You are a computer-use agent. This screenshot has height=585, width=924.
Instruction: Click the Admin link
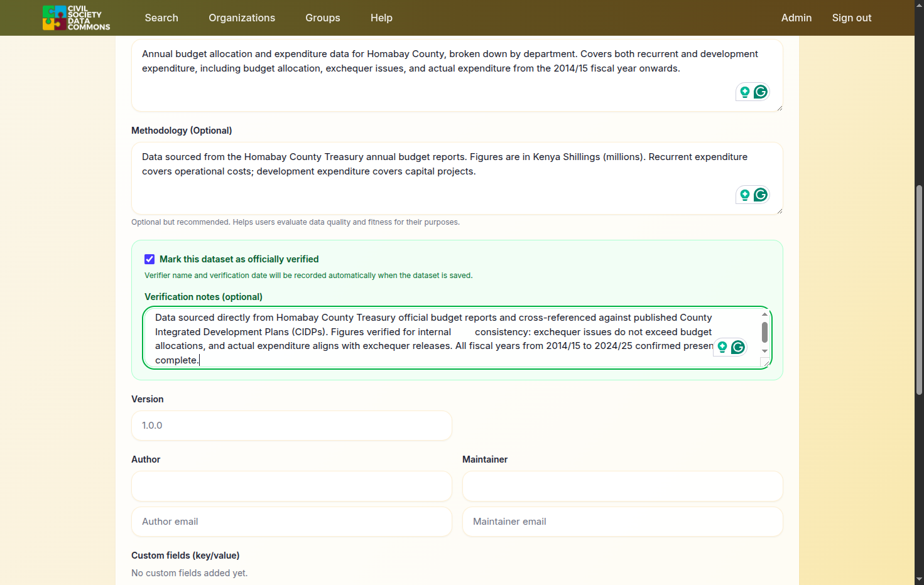tap(796, 18)
